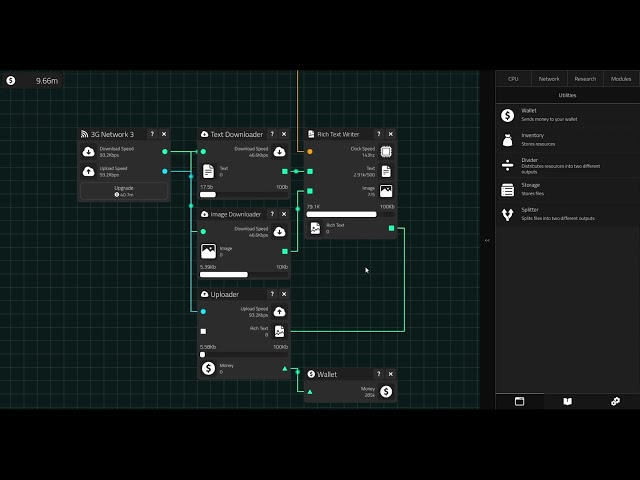Screen dimensions: 640x480
Task: Click the 3G Network download speed output port
Action: (x=164, y=151)
